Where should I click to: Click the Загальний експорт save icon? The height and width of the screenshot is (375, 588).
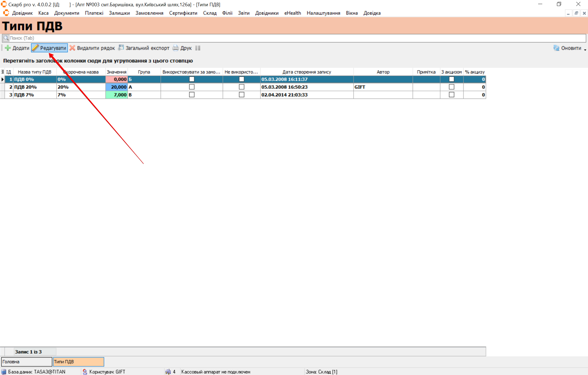121,48
